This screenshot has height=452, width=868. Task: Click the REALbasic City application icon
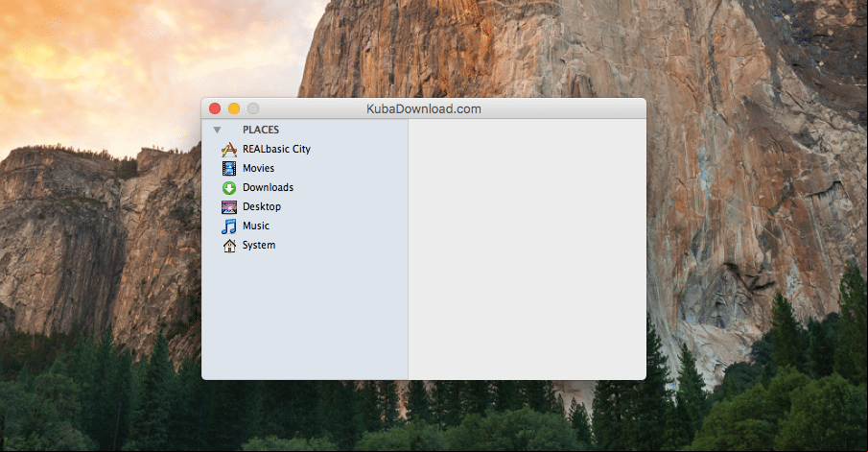(x=228, y=150)
